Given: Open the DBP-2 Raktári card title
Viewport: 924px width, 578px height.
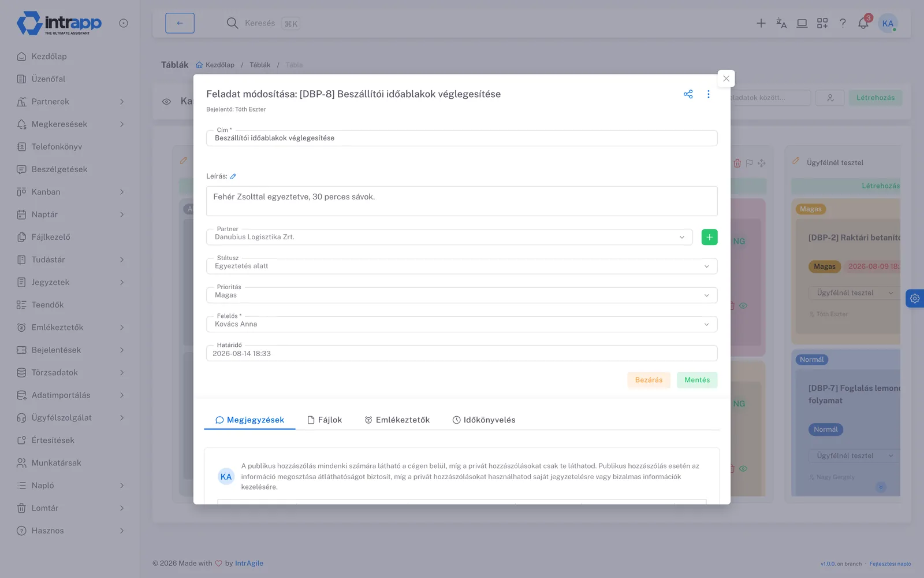Looking at the screenshot, I should tap(854, 237).
